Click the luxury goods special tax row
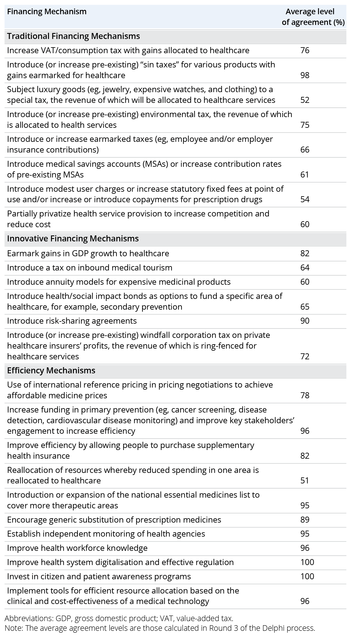The height and width of the screenshot is (644, 352). 141,95
